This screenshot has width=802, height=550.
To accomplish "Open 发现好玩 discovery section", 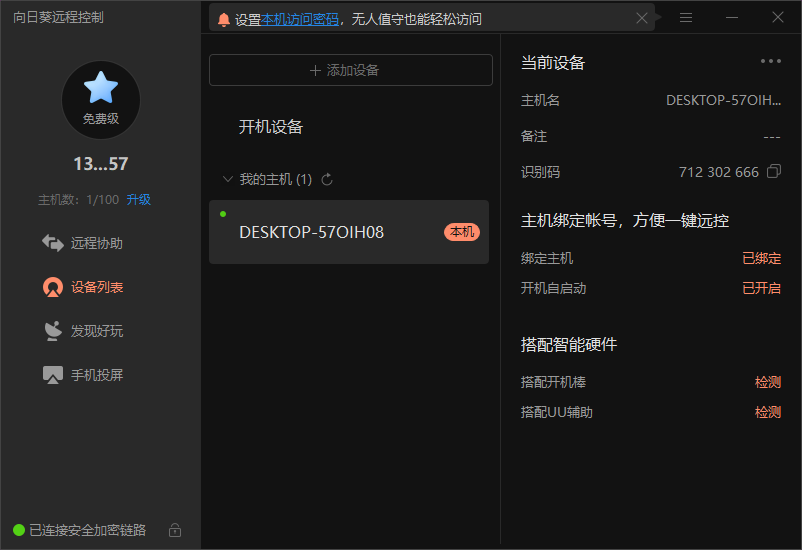I will 82,331.
